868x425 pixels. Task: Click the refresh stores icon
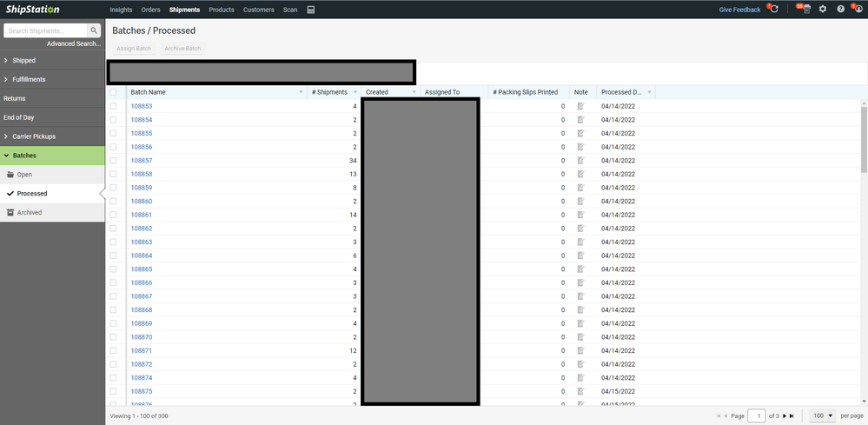773,10
